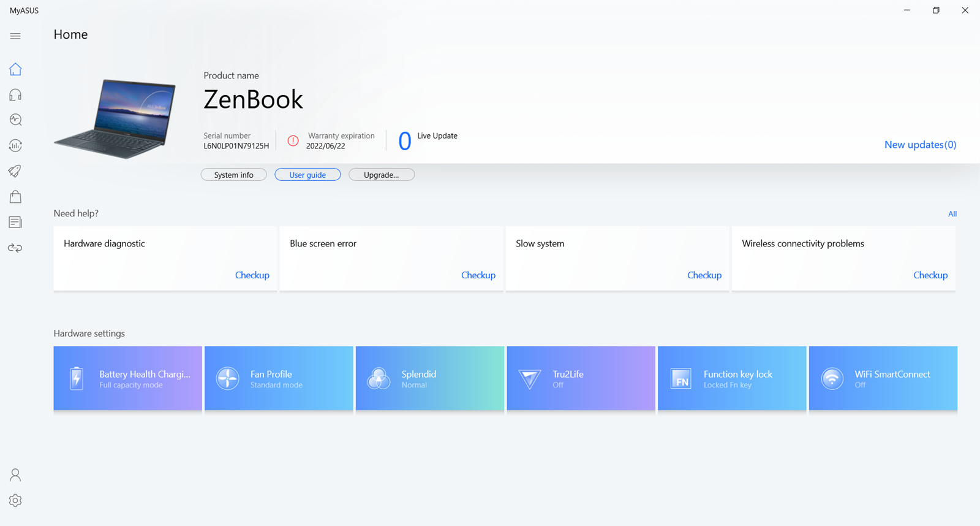Open Splendid Normal settings tile

point(430,378)
